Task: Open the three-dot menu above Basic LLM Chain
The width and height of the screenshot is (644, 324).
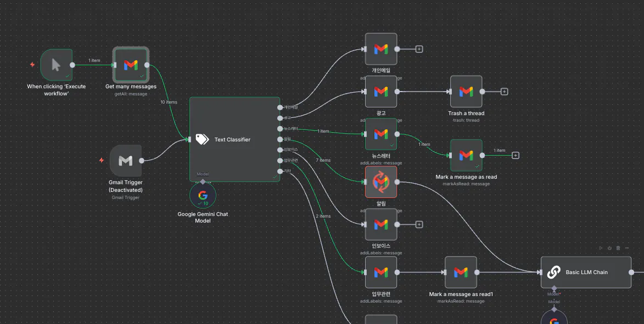Action: pos(627,248)
